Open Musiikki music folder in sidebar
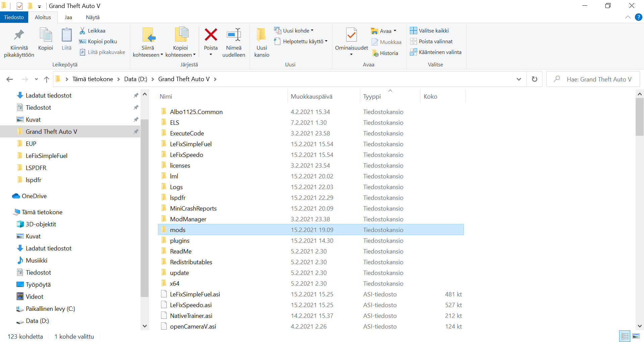 [32, 260]
